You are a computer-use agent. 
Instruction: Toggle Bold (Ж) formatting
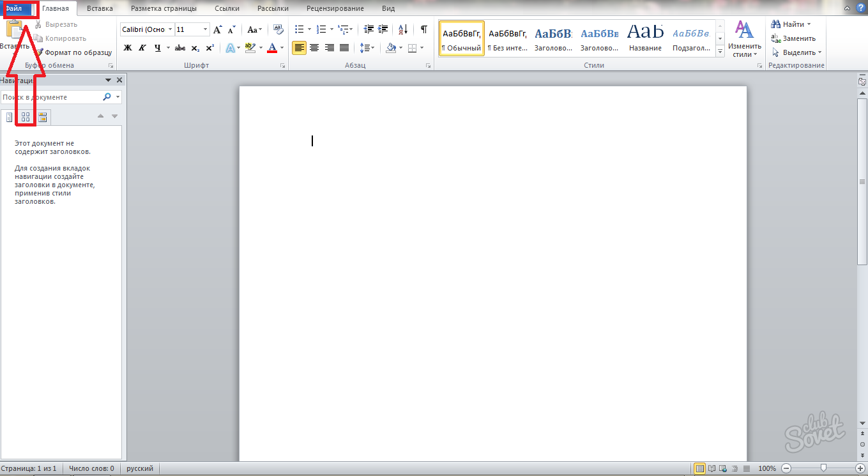tap(127, 47)
